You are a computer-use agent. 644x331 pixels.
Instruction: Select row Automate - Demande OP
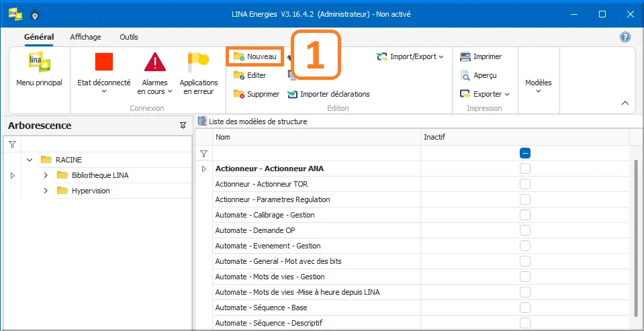pos(317,230)
